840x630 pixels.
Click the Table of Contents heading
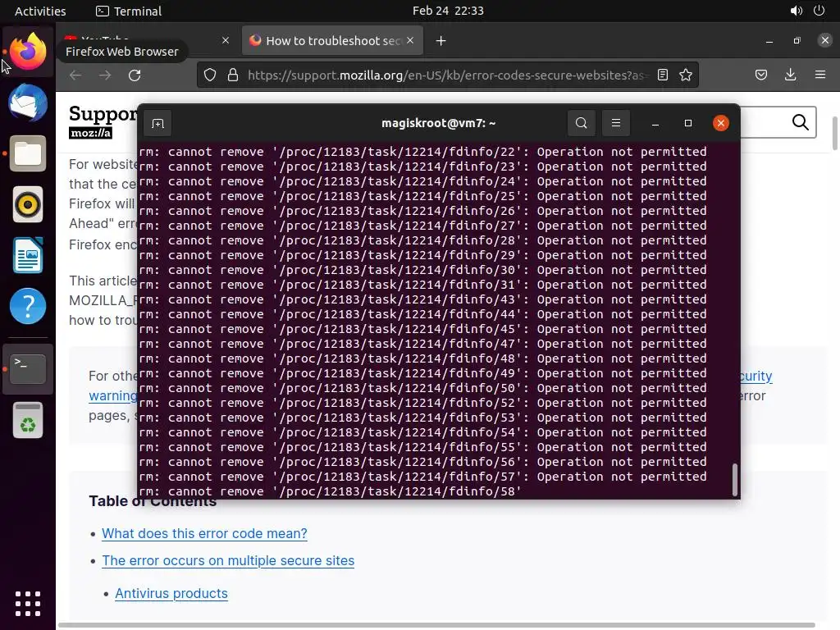(153, 501)
